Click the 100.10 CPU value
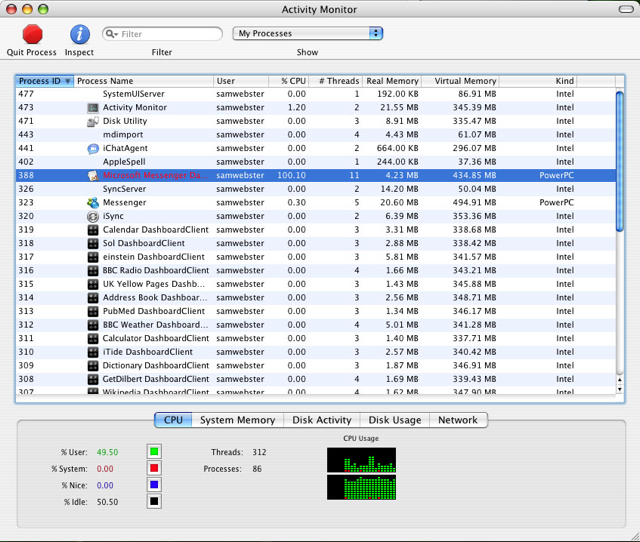The height and width of the screenshot is (542, 640). [291, 175]
